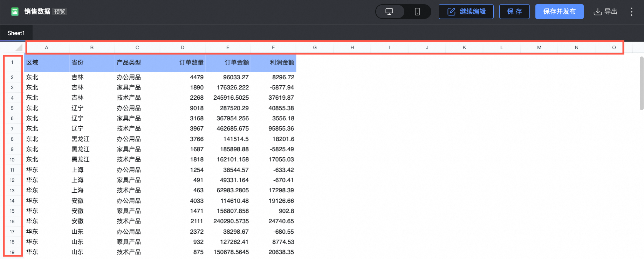Click 上海 cell in row 11
Screen dimensions: 644x259
click(x=92, y=170)
